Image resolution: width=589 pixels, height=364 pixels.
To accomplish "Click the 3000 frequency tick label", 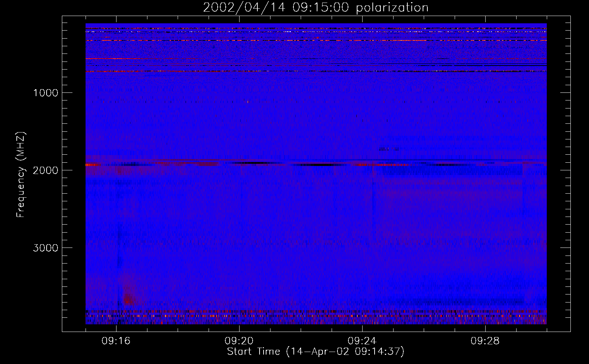I will pyautogui.click(x=46, y=248).
